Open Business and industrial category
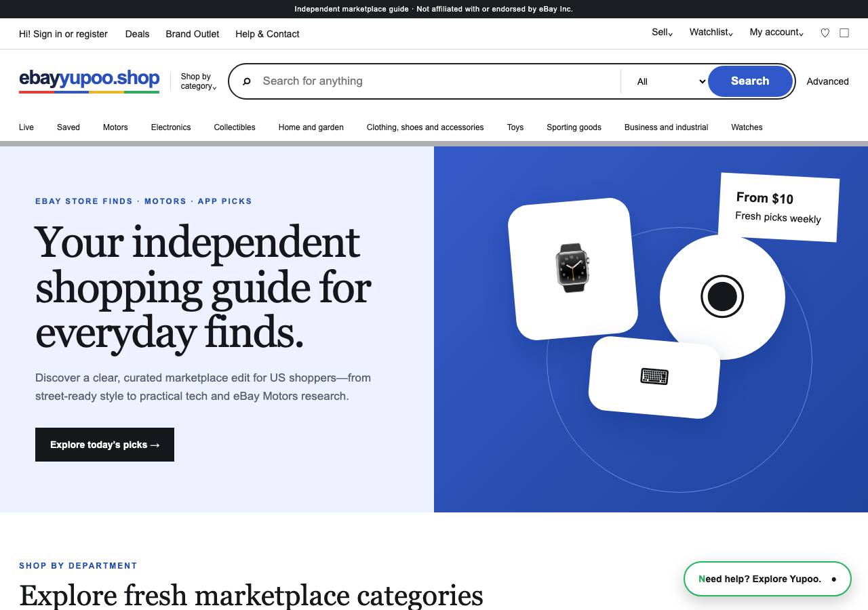The height and width of the screenshot is (610, 868). point(667,127)
